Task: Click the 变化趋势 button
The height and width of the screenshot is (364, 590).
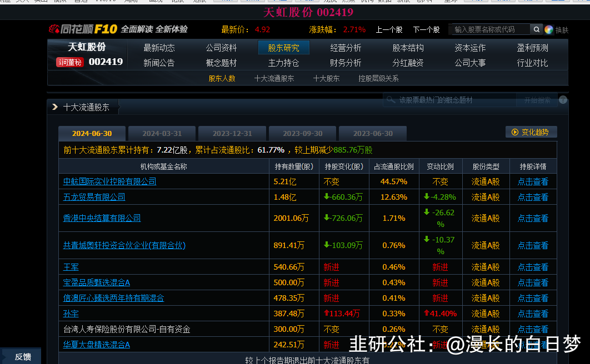Action: pos(531,132)
